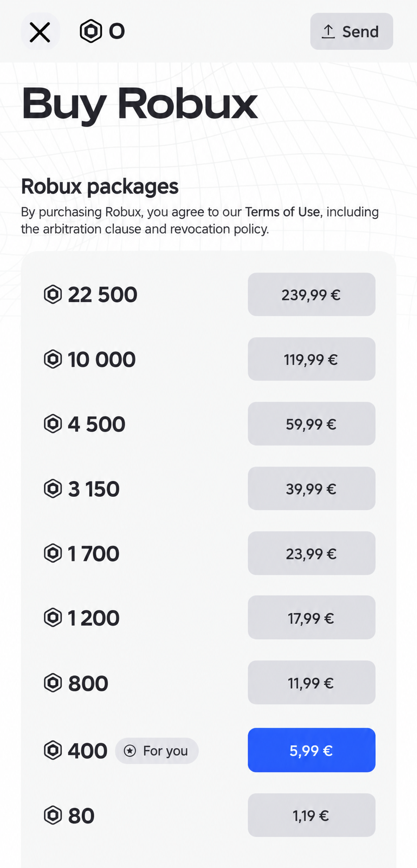
Task: Tap the Robux balance icon in header
Action: [x=91, y=31]
